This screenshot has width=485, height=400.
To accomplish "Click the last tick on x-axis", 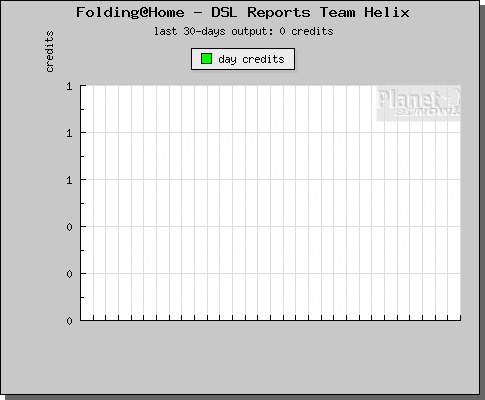I will pyautogui.click(x=460, y=318).
